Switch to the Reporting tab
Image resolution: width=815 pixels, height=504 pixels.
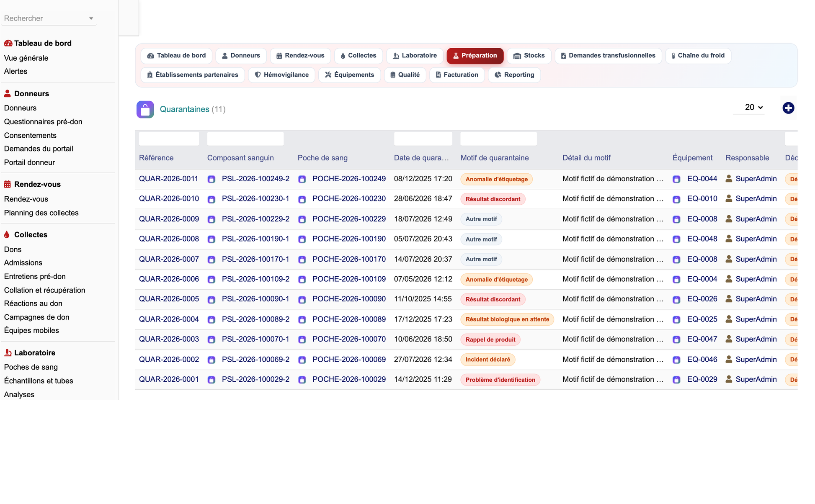514,75
